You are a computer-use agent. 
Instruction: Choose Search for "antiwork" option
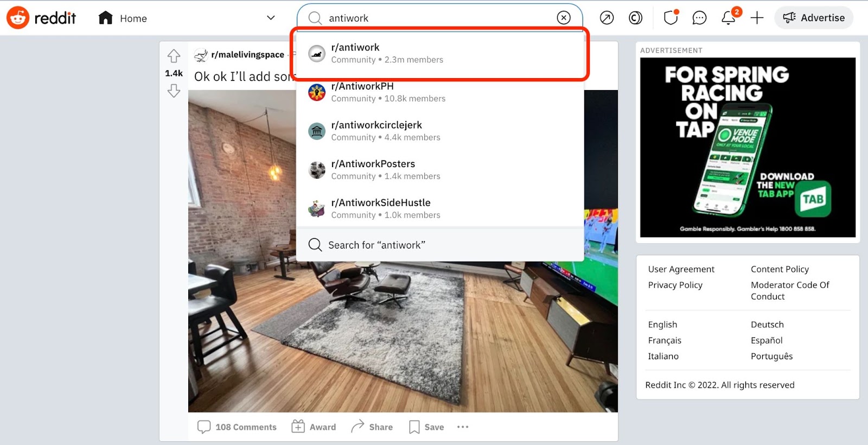(440, 245)
